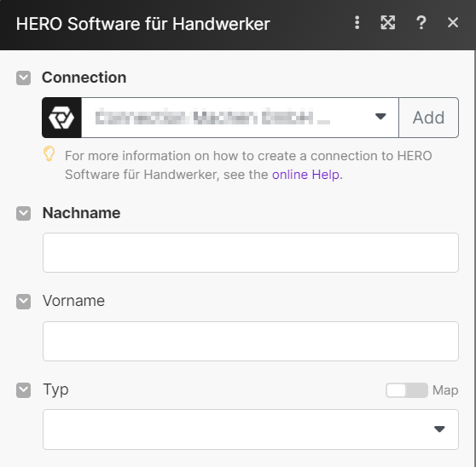This screenshot has width=476, height=467.
Task: Toggle the Map switch for Typ
Action: [x=407, y=390]
